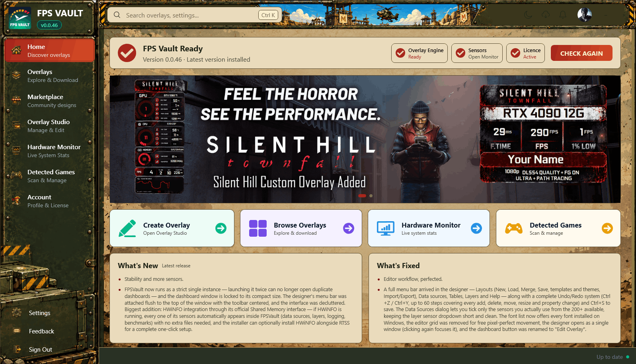The height and width of the screenshot is (364, 636).
Task: Click the v0.0.46 version badge
Action: pyautogui.click(x=49, y=25)
